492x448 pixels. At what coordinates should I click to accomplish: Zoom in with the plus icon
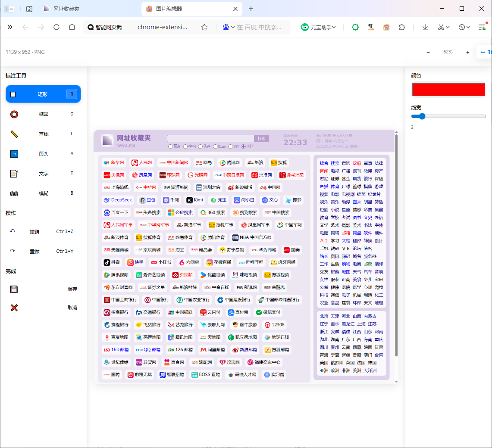[467, 52]
